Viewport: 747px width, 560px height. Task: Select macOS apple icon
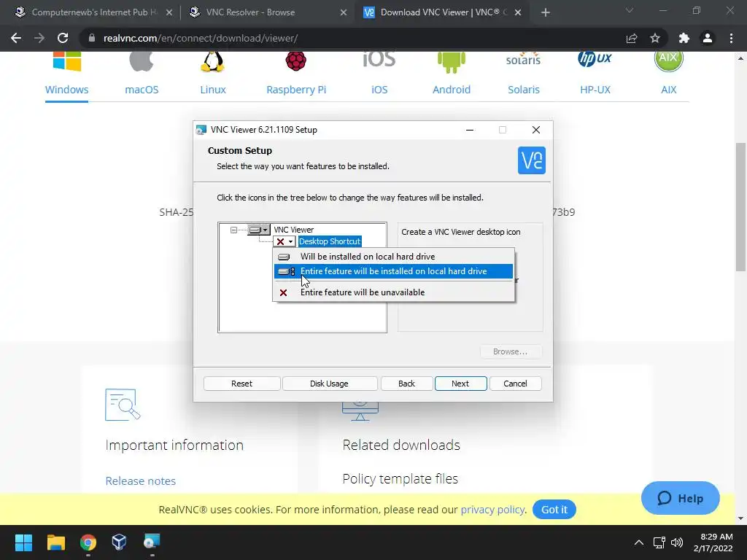pyautogui.click(x=142, y=61)
